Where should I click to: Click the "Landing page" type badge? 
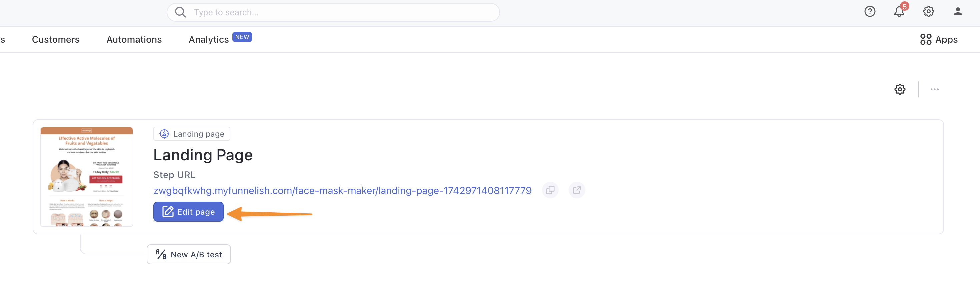click(x=192, y=134)
